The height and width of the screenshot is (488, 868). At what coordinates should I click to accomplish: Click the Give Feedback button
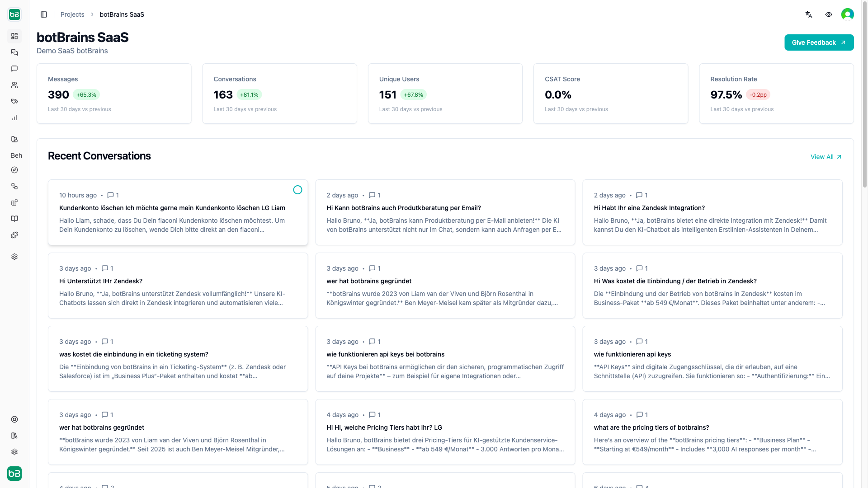819,42
